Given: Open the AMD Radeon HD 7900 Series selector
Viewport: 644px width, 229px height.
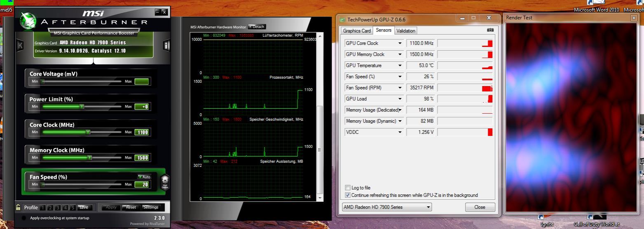Looking at the screenshot, I should point(386,207).
